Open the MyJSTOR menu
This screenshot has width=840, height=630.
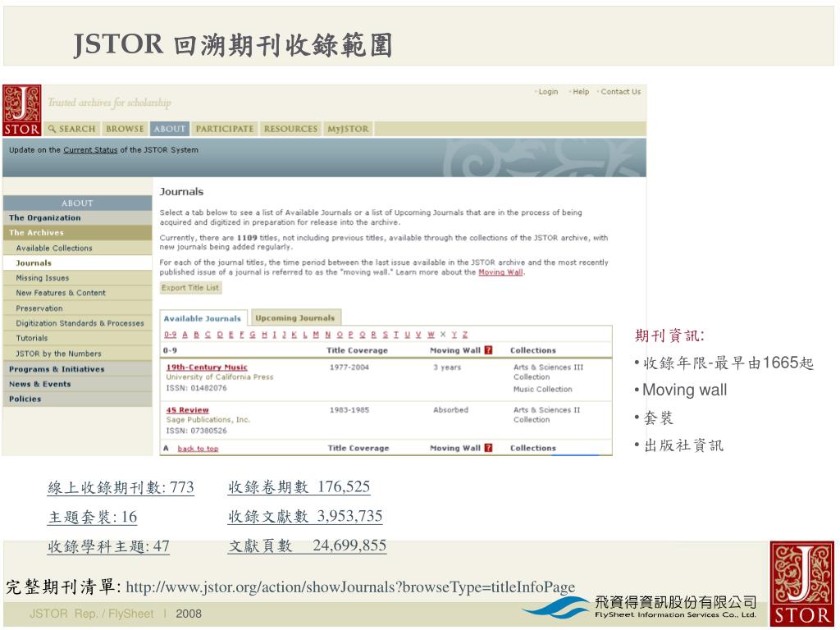348,129
